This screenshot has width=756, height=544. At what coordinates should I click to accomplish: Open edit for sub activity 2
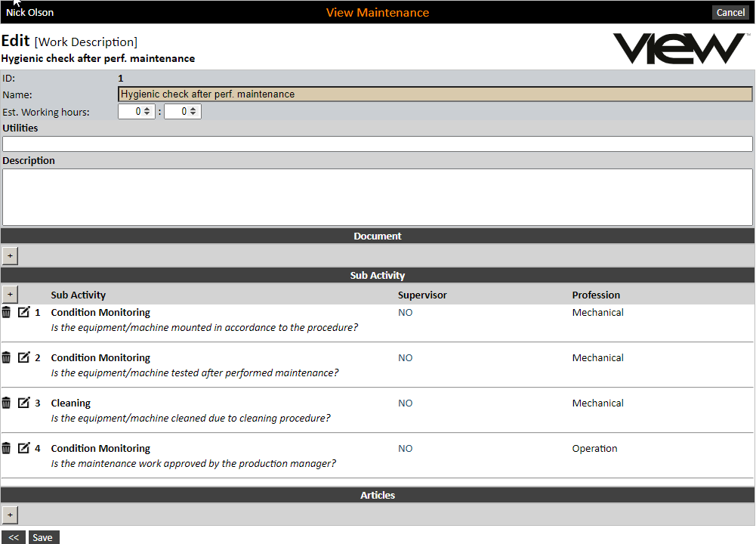(23, 357)
